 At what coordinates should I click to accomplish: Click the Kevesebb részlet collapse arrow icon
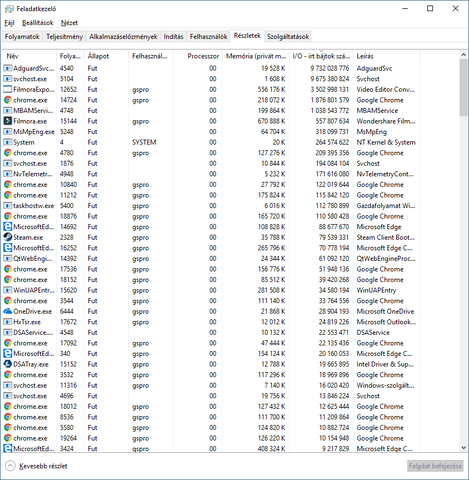[10, 466]
